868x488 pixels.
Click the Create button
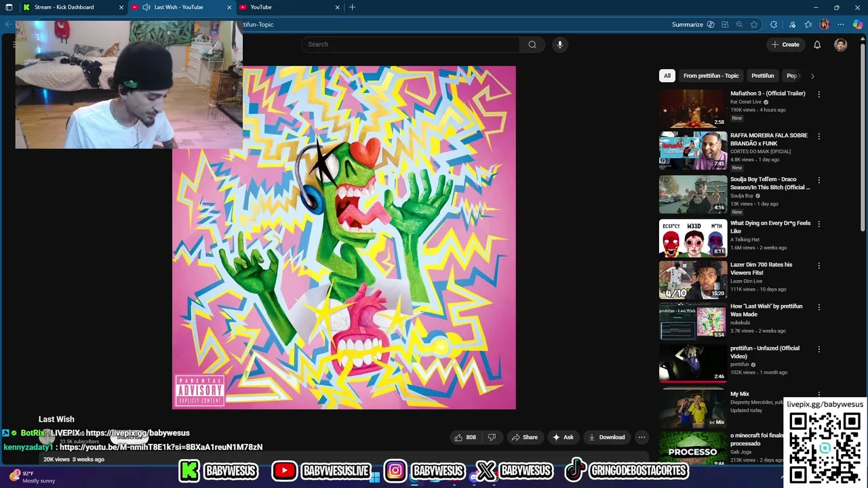tap(785, 45)
